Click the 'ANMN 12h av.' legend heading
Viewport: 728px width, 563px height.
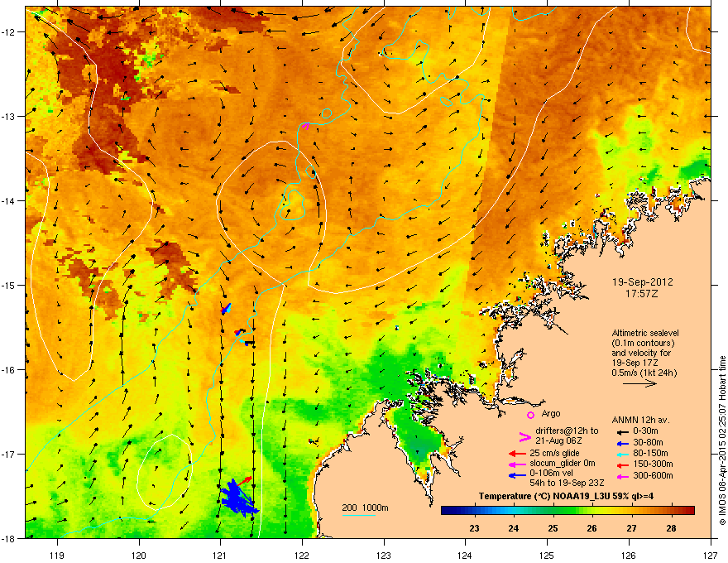point(640,420)
